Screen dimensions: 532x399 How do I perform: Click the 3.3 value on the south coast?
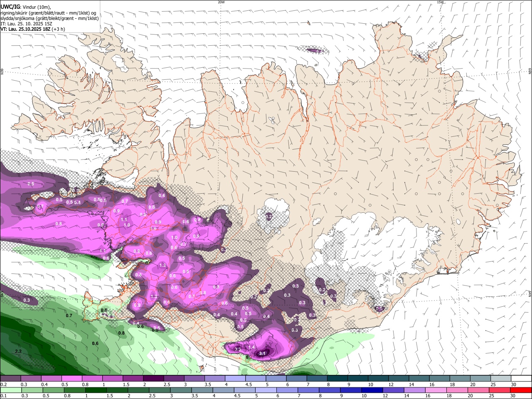tap(238, 350)
